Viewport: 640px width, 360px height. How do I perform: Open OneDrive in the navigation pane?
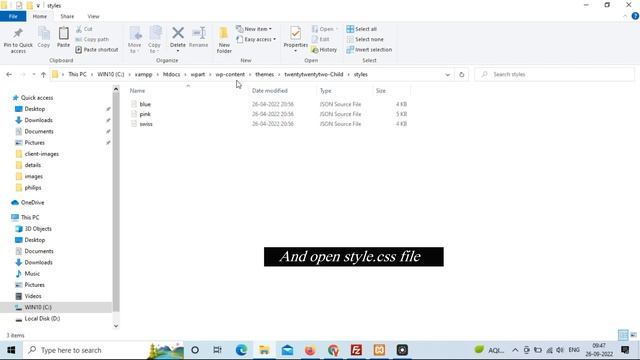tap(32, 202)
